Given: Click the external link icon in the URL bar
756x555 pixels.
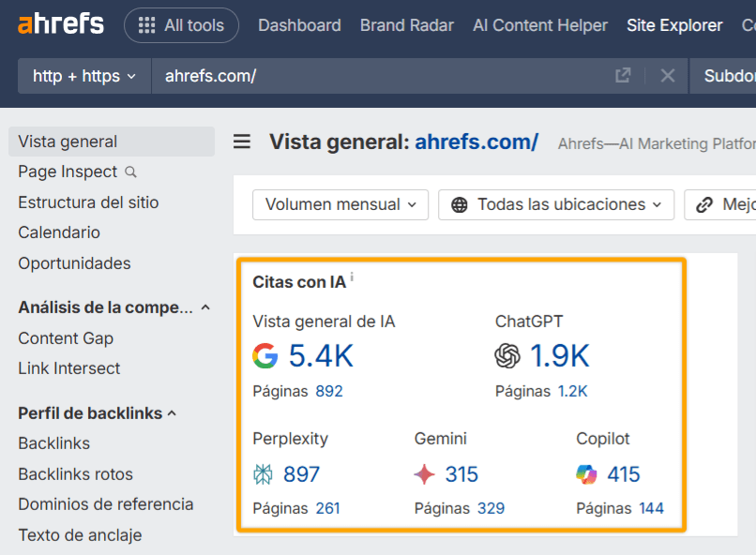Looking at the screenshot, I should tap(622, 75).
